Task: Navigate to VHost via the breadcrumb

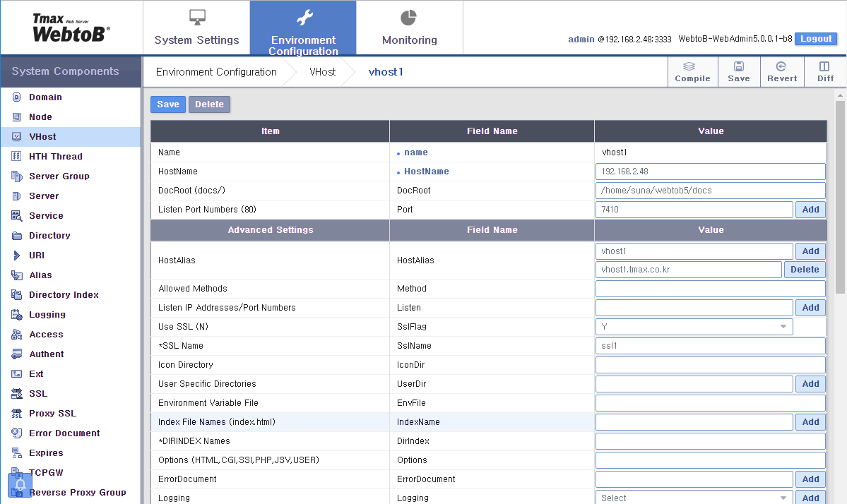Action: pyautogui.click(x=322, y=71)
